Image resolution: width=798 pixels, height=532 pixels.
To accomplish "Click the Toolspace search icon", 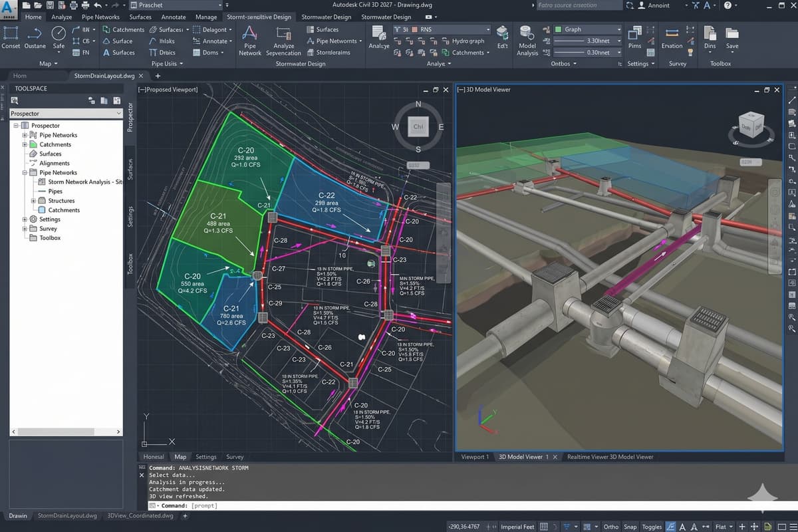I will [15, 100].
